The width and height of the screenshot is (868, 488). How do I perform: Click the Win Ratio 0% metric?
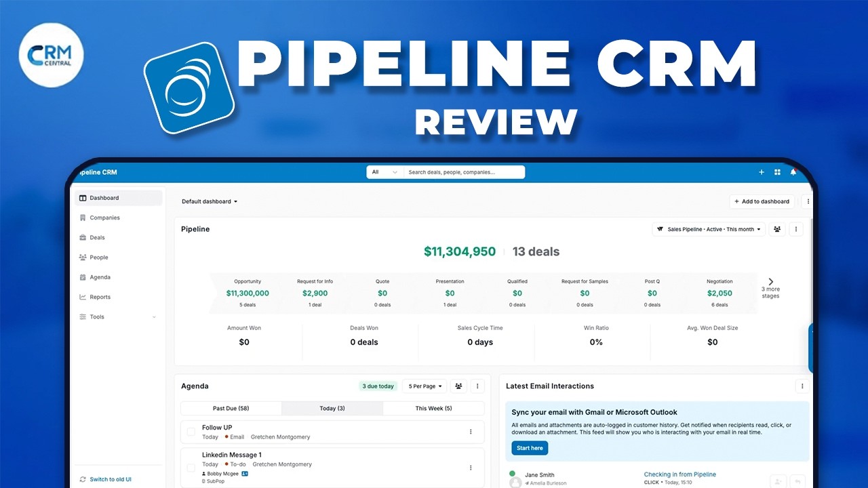[x=596, y=335]
